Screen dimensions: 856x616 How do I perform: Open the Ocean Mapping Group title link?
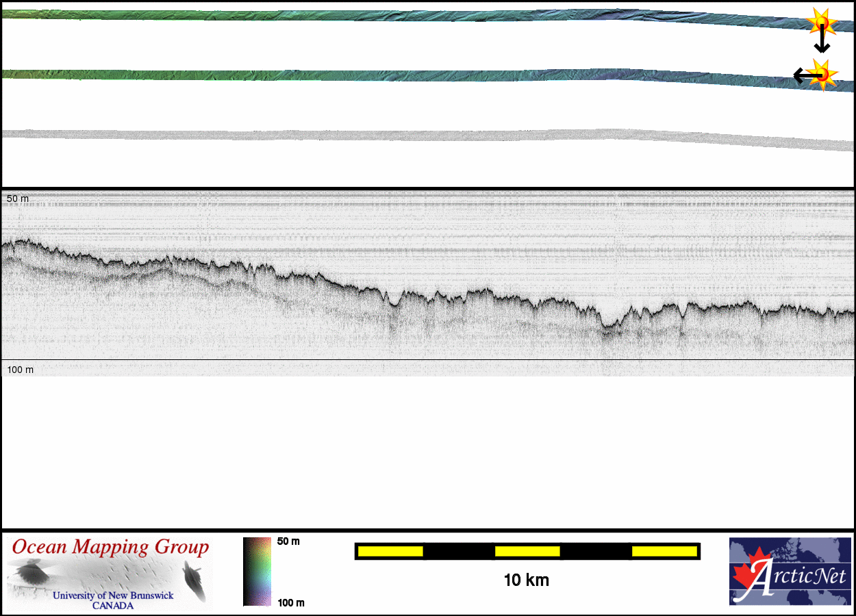(x=110, y=548)
